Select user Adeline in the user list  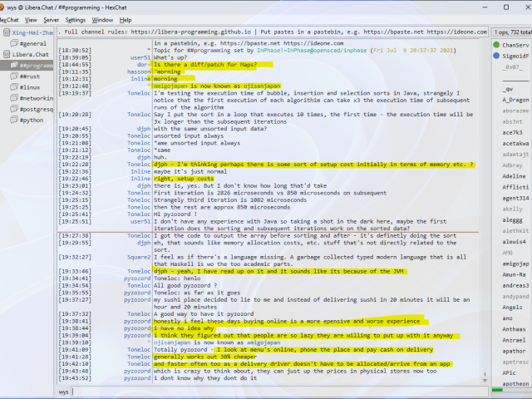514,176
